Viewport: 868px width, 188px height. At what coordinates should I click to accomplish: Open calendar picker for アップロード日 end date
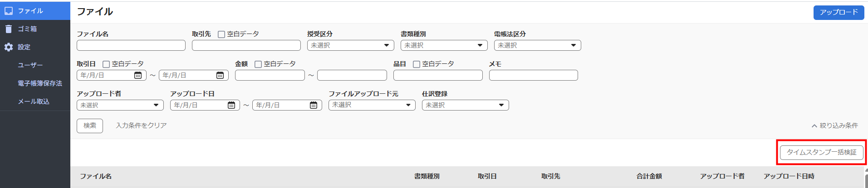click(314, 105)
